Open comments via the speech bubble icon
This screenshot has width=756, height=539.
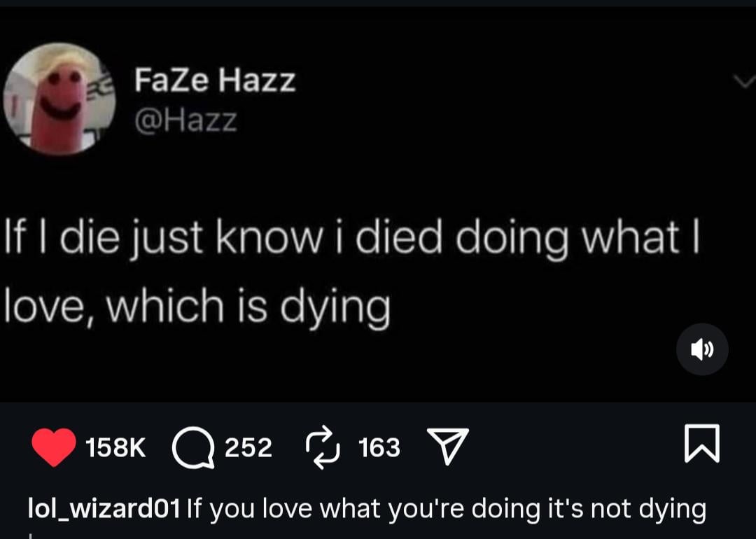click(x=194, y=448)
